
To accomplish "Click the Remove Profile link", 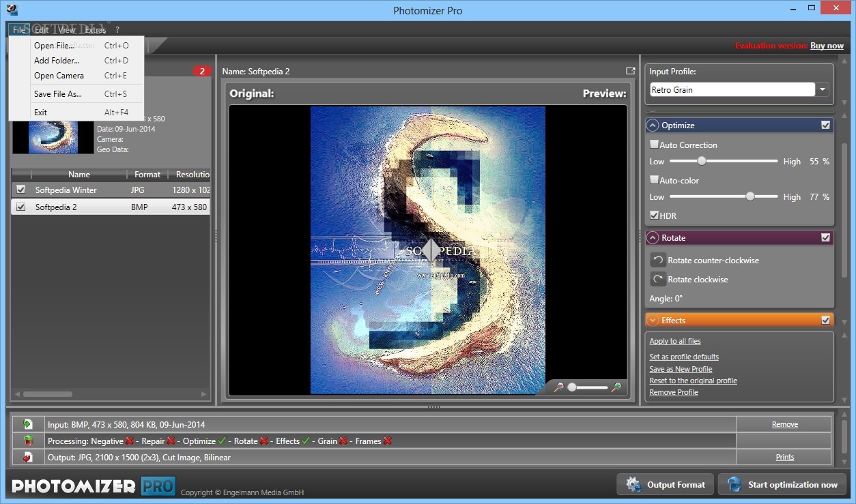I will (x=674, y=392).
